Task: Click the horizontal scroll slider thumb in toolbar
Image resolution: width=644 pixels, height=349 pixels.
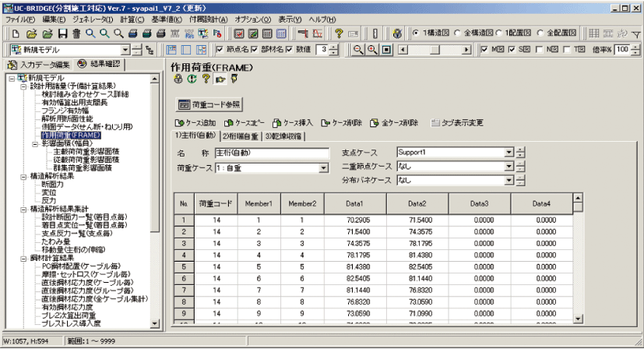Action: click(435, 50)
